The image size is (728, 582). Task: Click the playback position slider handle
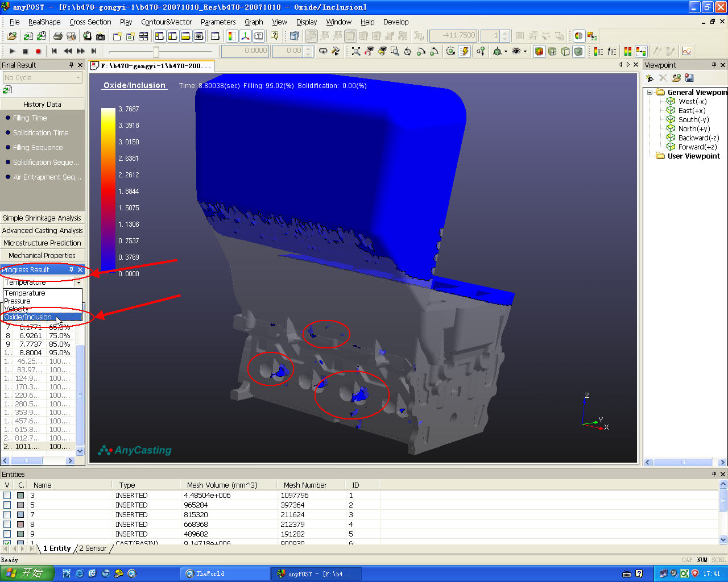156,52
